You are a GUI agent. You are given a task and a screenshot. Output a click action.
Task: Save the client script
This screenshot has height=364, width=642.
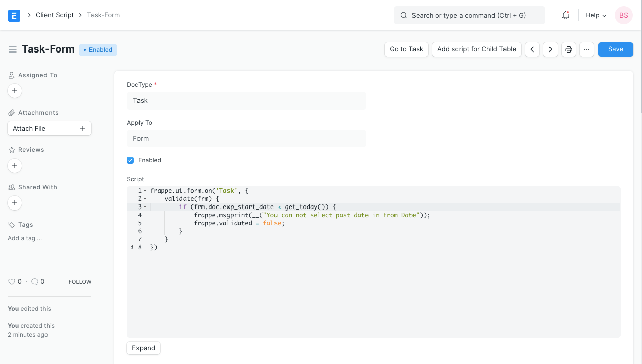point(615,49)
